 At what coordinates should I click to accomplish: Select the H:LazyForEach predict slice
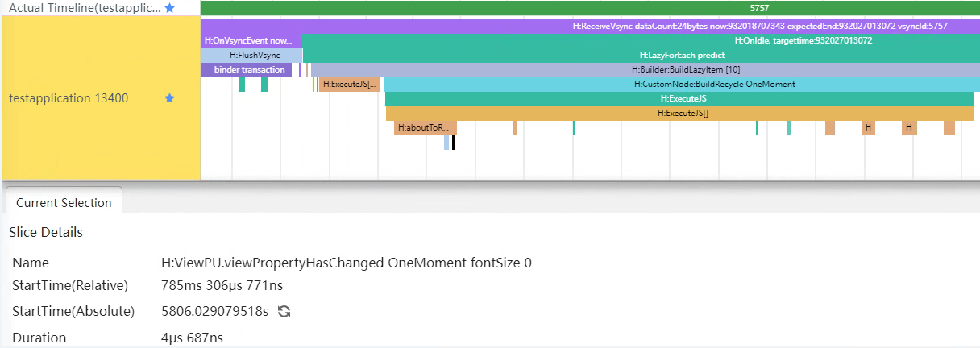click(x=641, y=55)
